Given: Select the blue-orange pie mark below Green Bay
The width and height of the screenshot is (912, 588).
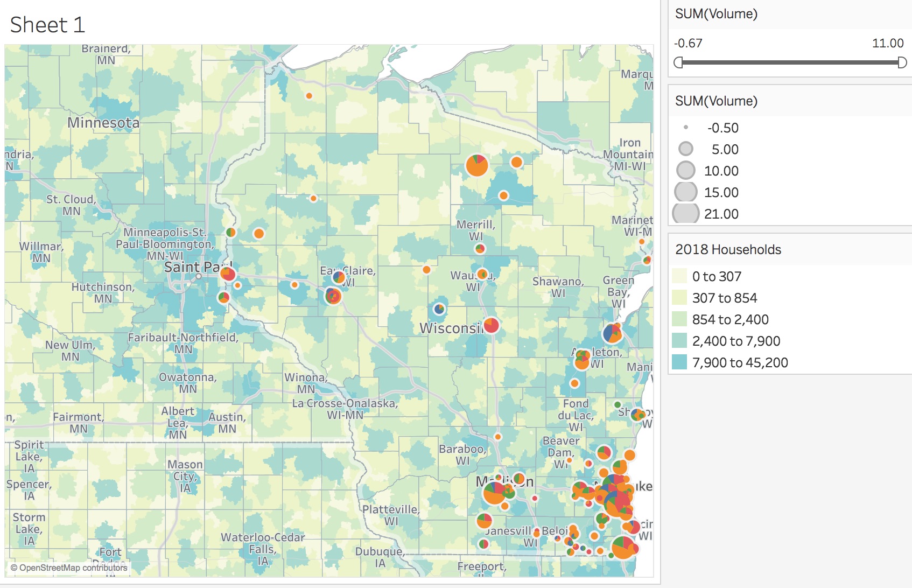Looking at the screenshot, I should (x=612, y=334).
